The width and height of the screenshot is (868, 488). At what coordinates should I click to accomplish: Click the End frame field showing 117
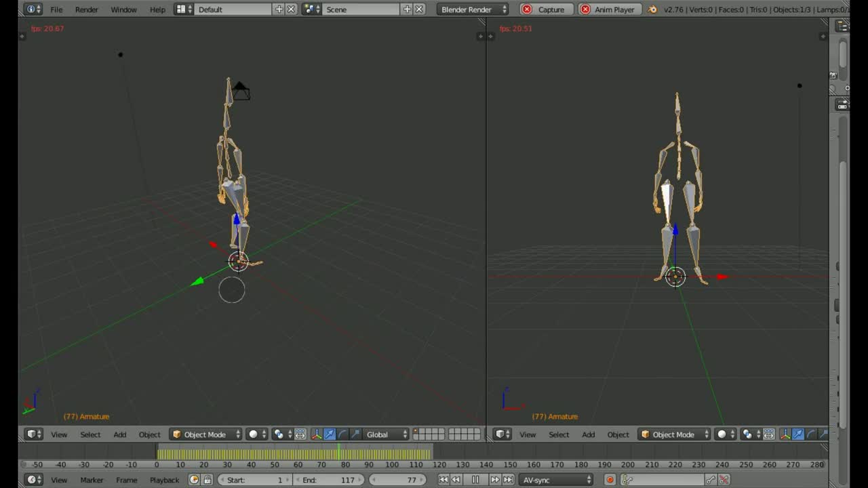(330, 479)
